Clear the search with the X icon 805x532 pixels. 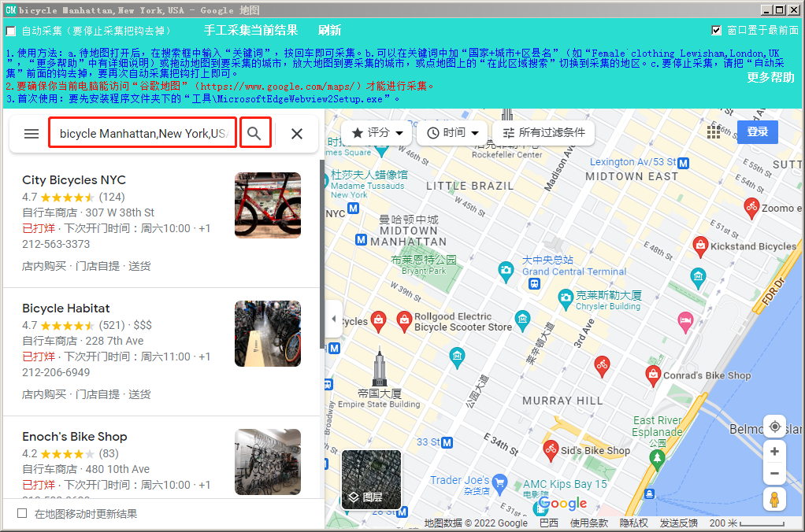297,134
